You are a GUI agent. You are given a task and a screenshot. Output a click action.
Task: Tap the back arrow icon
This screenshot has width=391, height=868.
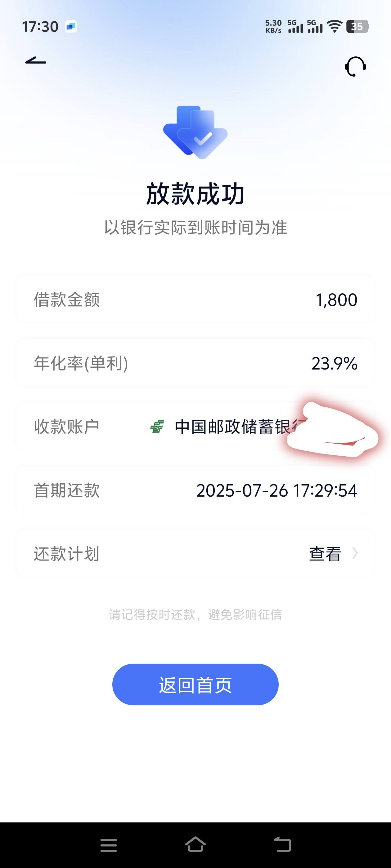(x=36, y=61)
